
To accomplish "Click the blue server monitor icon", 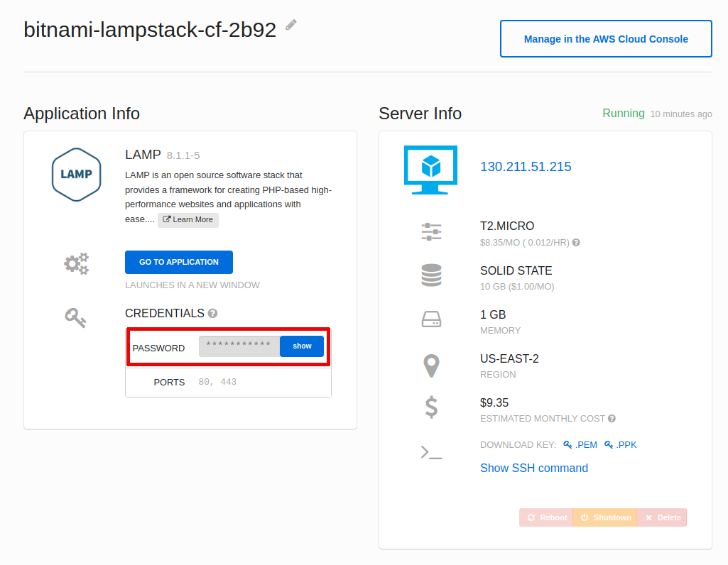I will click(x=430, y=170).
